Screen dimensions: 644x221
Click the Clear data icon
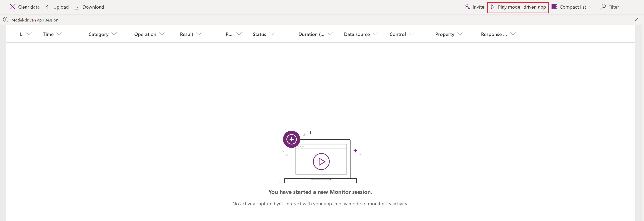tap(13, 7)
